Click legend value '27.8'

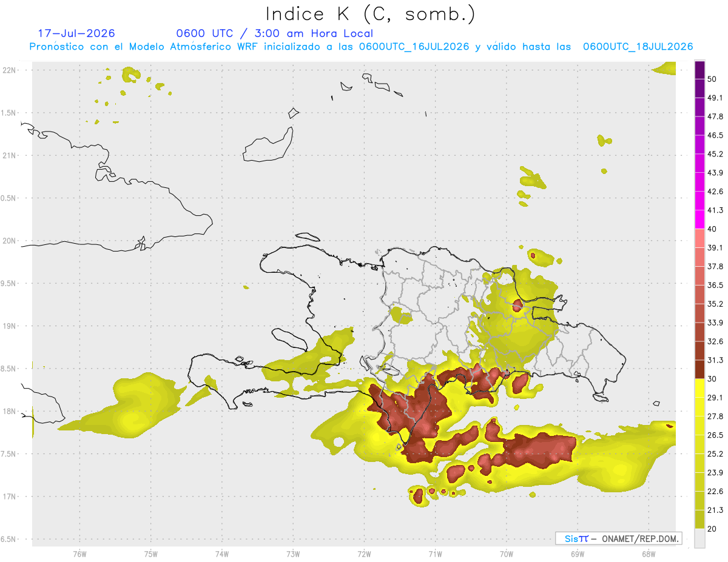(715, 416)
